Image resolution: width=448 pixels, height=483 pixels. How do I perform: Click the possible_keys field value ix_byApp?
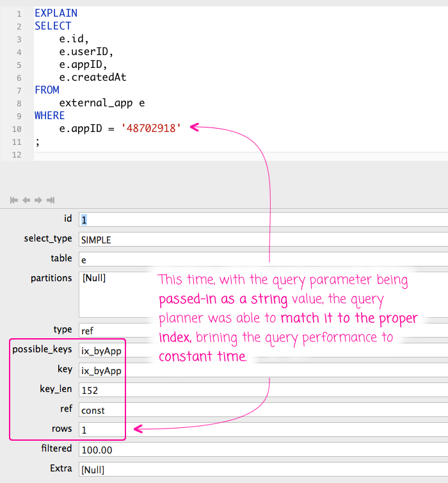pyautogui.click(x=101, y=350)
